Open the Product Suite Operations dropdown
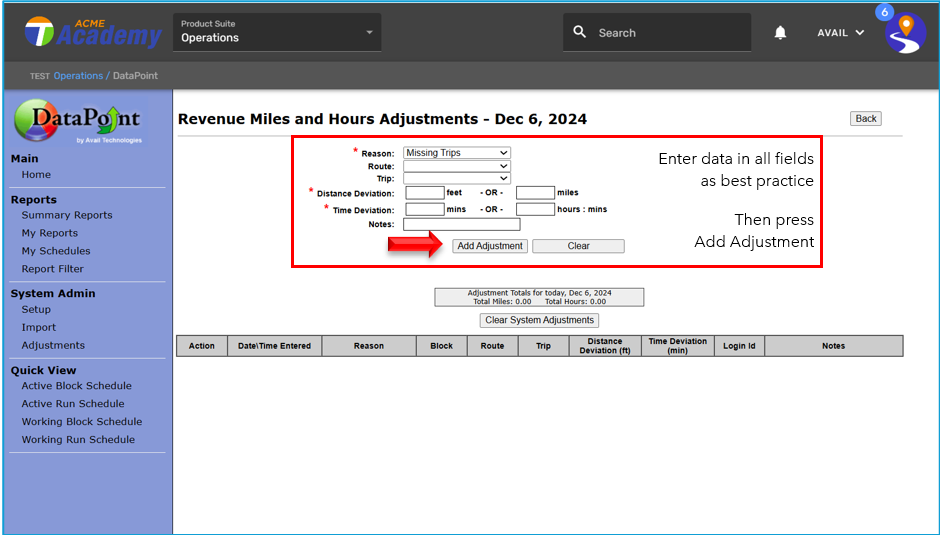 [277, 32]
